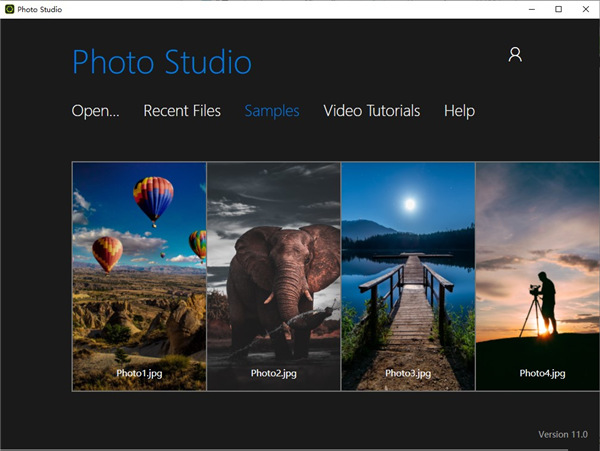Open the Help section
Screen dimensions: 600x451
click(x=459, y=111)
